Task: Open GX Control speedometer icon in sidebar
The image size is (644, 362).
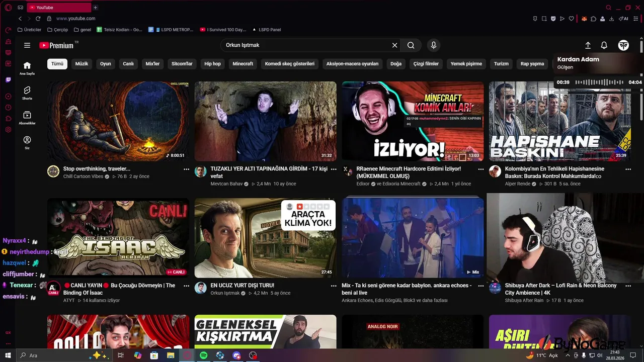Action: click(x=8, y=30)
